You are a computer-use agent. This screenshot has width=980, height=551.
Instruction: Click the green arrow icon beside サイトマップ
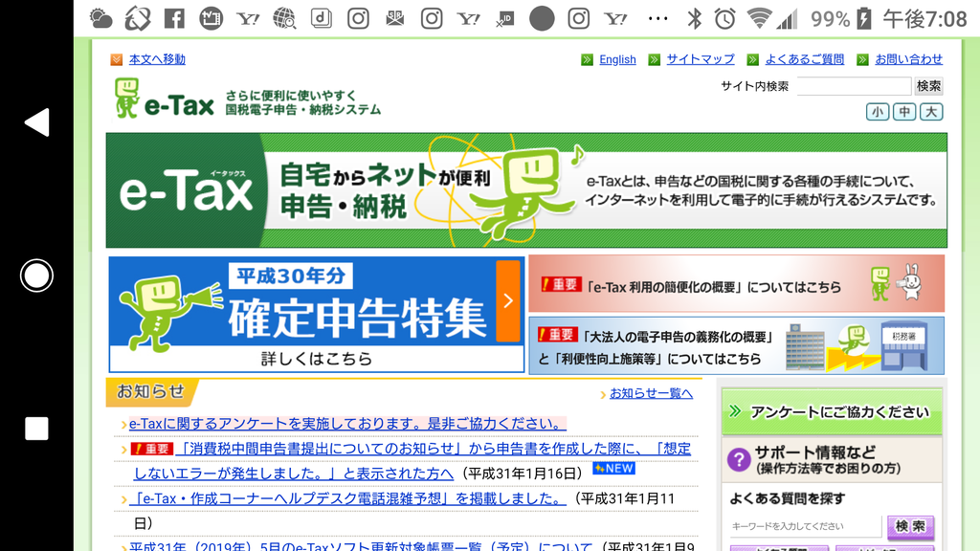tap(655, 59)
